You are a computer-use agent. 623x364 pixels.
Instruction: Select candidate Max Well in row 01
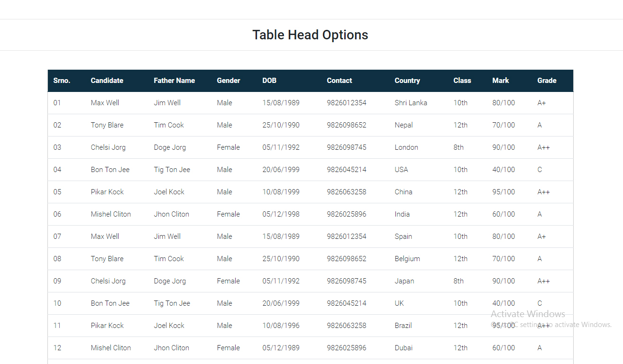[105, 102]
